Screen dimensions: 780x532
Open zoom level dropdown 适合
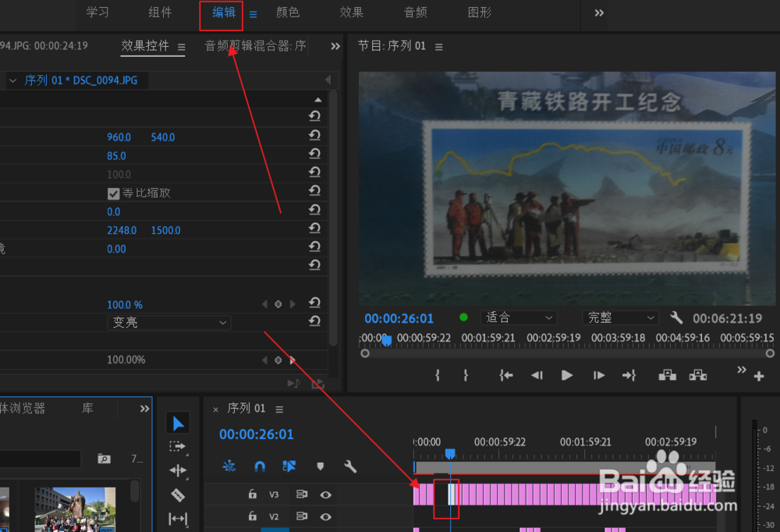(x=519, y=317)
